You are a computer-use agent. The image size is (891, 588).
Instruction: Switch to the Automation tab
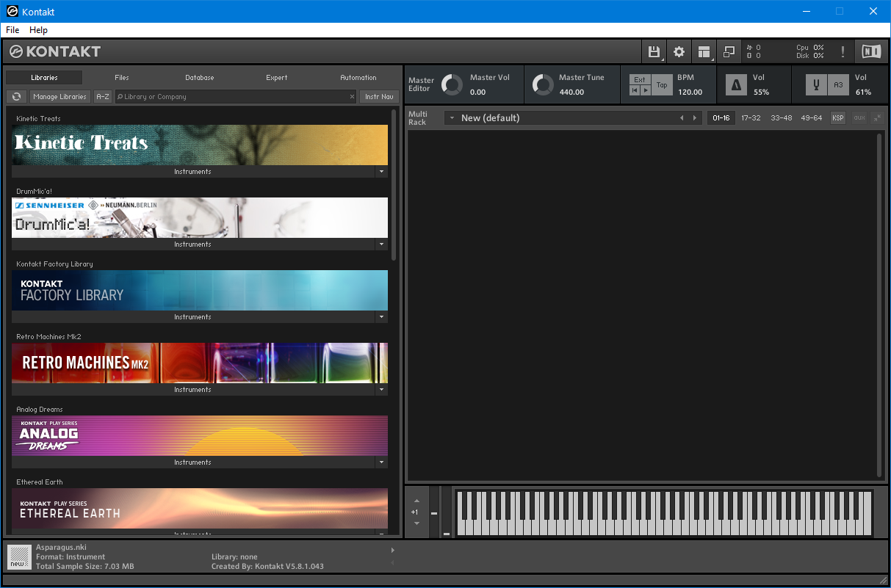[358, 77]
